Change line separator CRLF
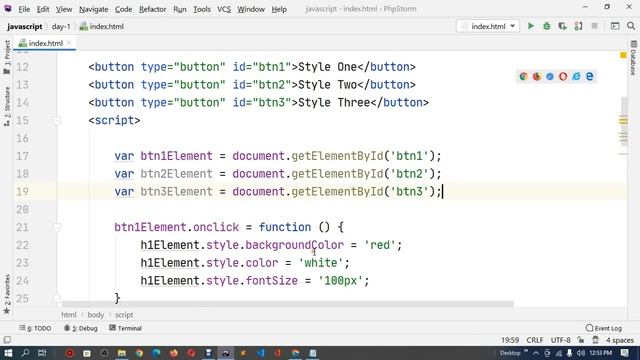Screen dimensions: 640x360 [535, 340]
